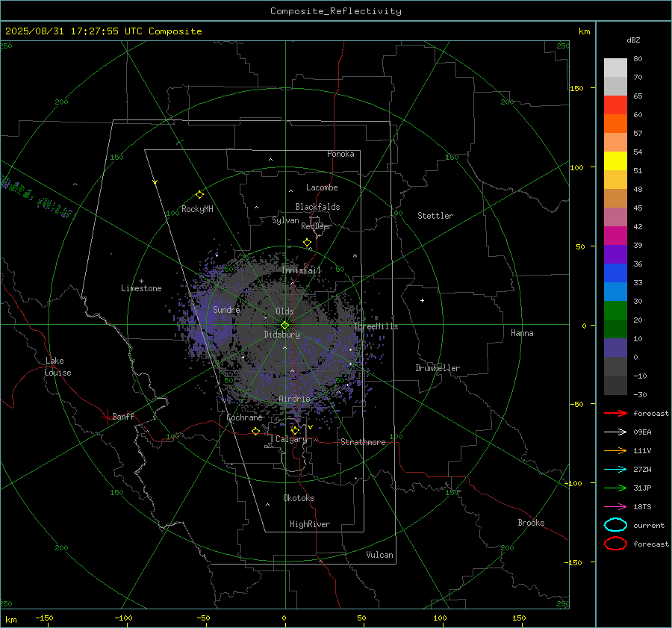The width and height of the screenshot is (672, 628).
Task: Click the asterisk marker above Limestone
Action: coord(141,282)
